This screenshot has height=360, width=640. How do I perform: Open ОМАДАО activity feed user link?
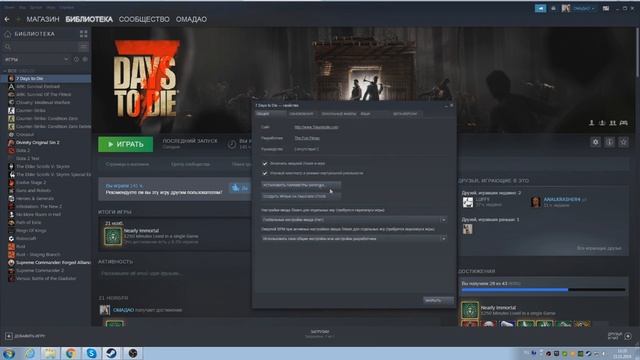[x=123, y=310]
